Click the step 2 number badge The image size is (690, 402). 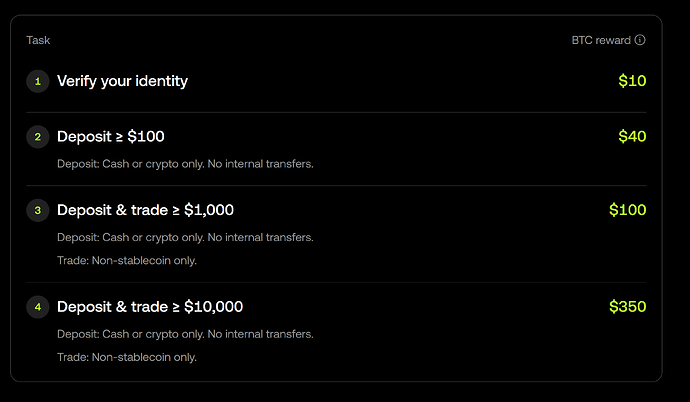point(38,137)
